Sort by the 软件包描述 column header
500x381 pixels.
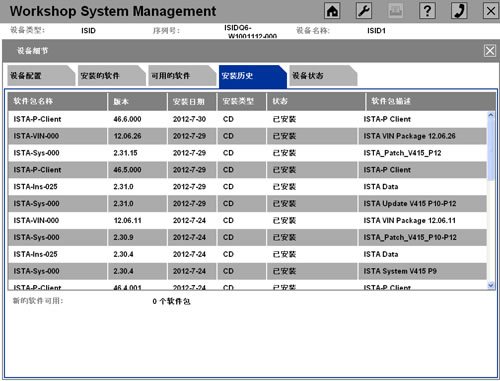(431, 101)
